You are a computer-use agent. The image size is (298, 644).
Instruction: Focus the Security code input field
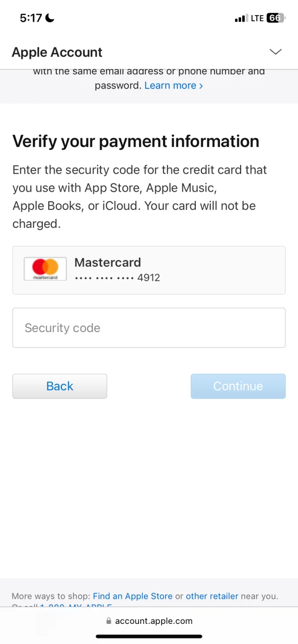(x=149, y=328)
